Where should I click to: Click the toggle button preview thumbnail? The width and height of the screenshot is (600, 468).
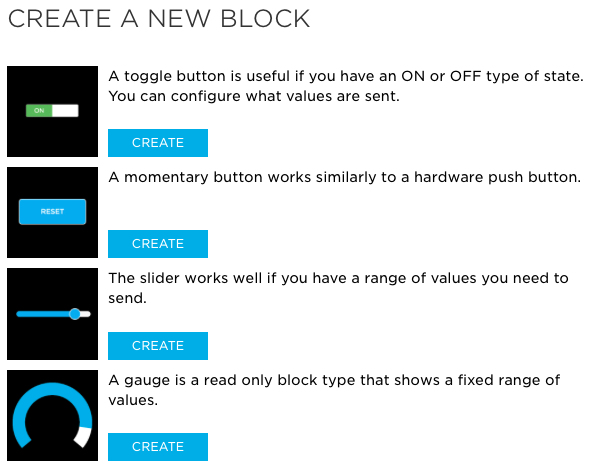[52, 111]
